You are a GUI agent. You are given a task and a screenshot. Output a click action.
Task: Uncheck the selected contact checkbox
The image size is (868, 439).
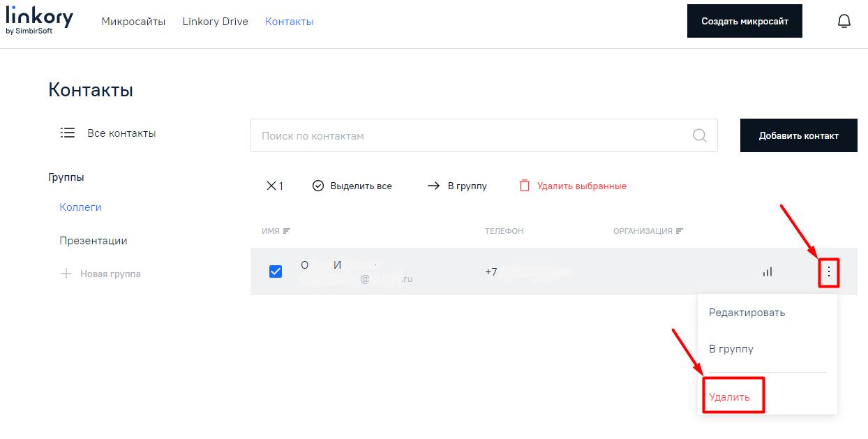pyautogui.click(x=276, y=271)
